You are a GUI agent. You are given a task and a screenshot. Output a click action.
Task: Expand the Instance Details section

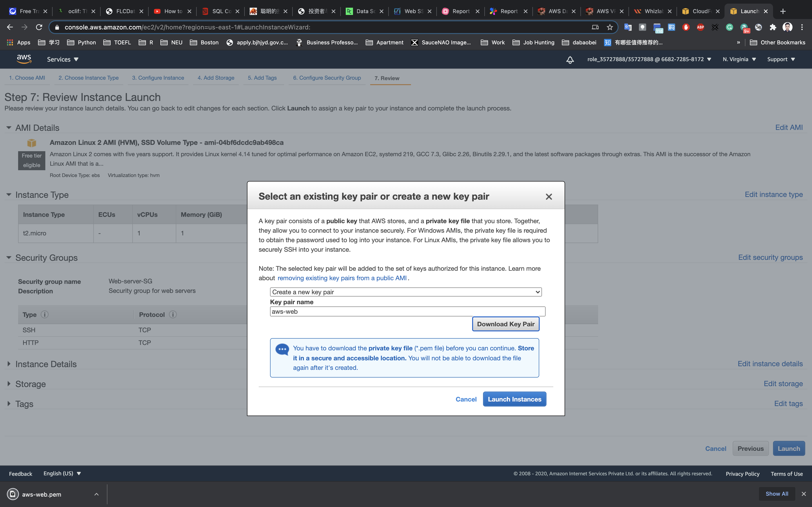tap(9, 364)
